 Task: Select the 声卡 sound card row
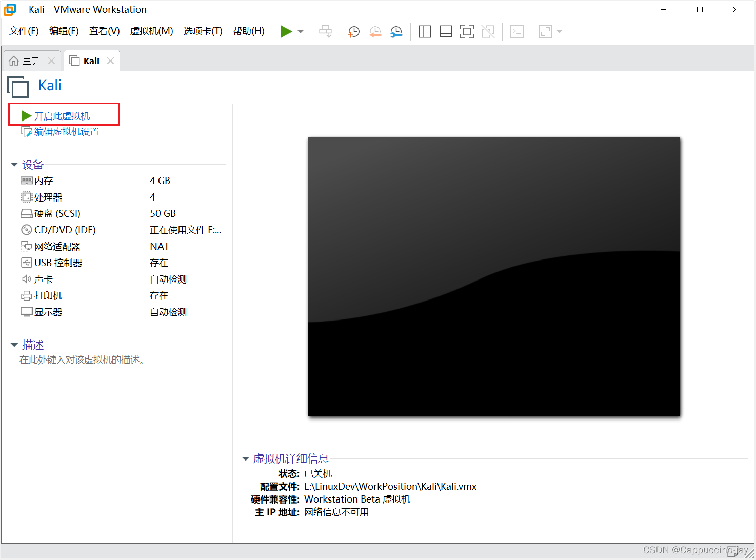click(x=121, y=279)
